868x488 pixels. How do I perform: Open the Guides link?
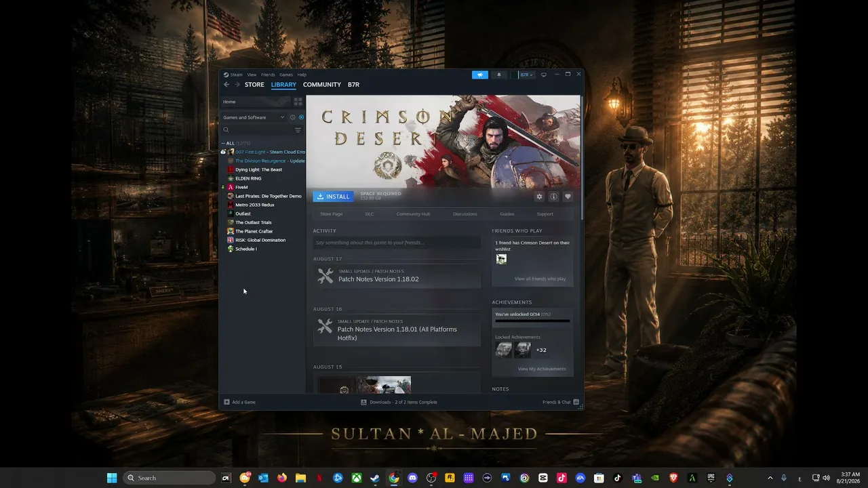pyautogui.click(x=507, y=214)
